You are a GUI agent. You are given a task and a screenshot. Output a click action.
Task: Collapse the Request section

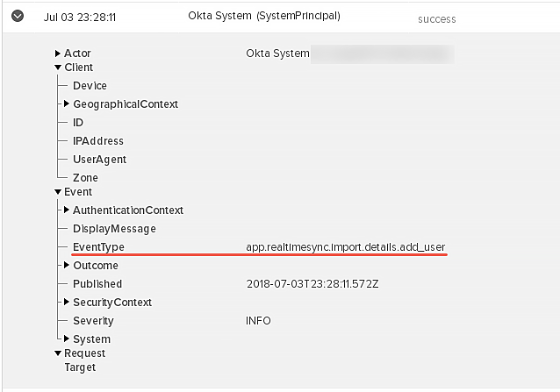click(x=58, y=353)
